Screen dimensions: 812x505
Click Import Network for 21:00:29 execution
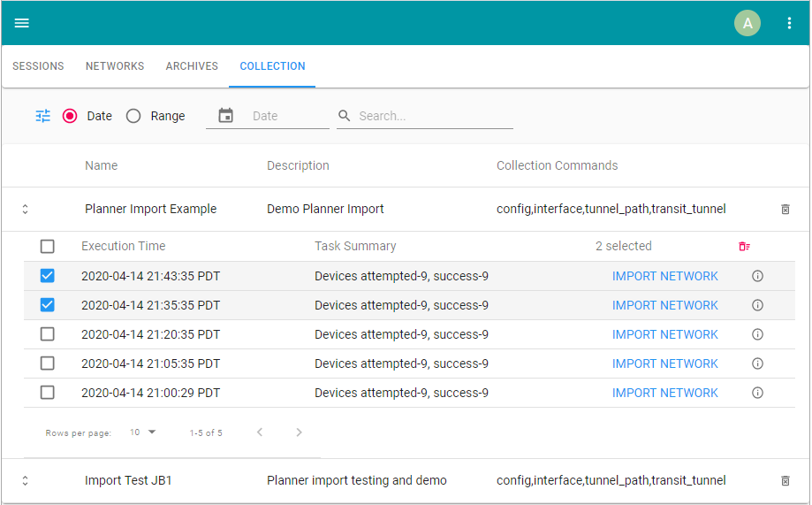(x=664, y=393)
